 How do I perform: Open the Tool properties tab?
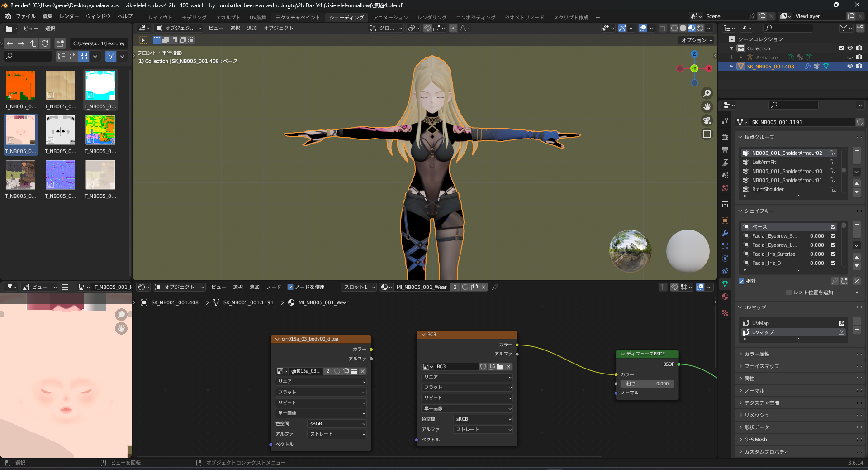coord(725,121)
